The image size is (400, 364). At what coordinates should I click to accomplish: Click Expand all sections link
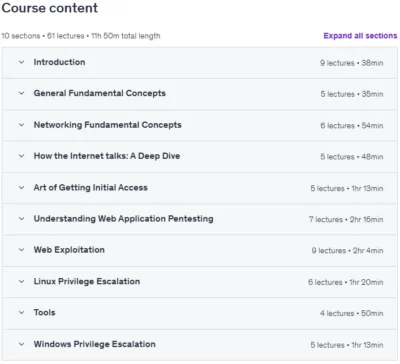(x=360, y=36)
